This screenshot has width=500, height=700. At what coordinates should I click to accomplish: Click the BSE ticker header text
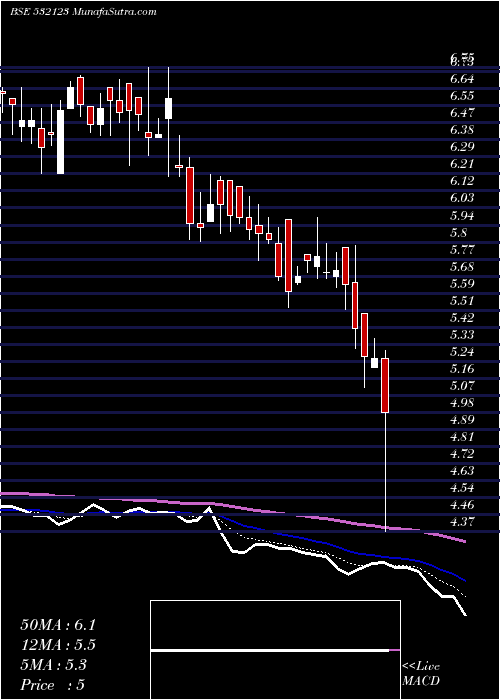pos(83,12)
